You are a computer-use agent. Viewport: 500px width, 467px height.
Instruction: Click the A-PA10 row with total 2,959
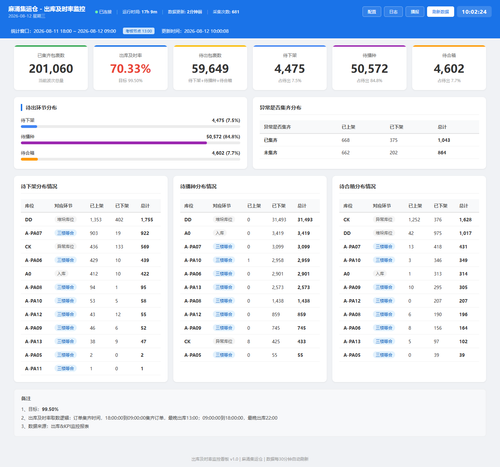click(250, 260)
